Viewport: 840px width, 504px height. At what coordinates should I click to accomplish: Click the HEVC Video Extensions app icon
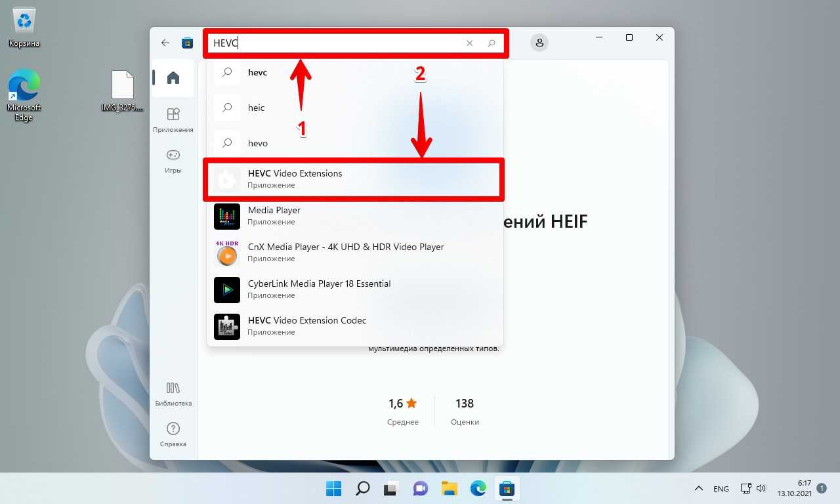[x=227, y=179]
